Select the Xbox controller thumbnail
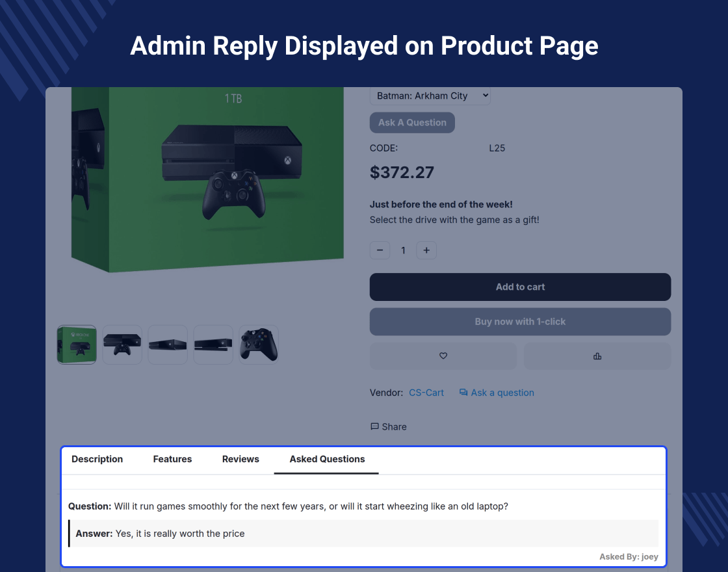This screenshot has width=728, height=572. click(259, 344)
